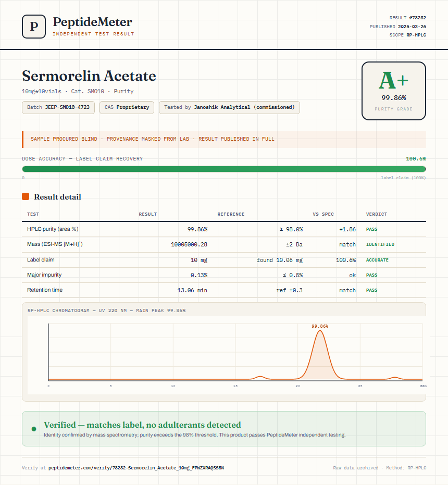
Task: Click the RESULT column header
Action: click(148, 214)
